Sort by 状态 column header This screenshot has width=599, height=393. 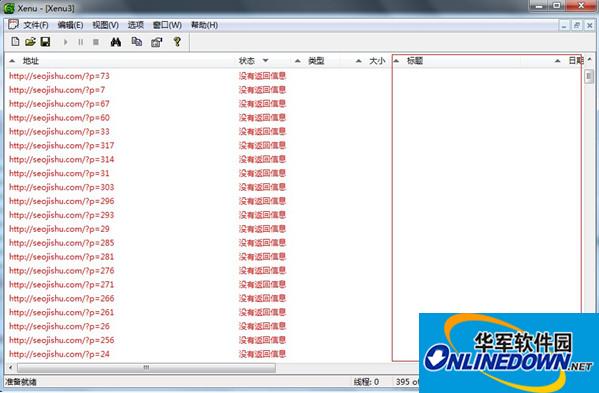point(263,61)
